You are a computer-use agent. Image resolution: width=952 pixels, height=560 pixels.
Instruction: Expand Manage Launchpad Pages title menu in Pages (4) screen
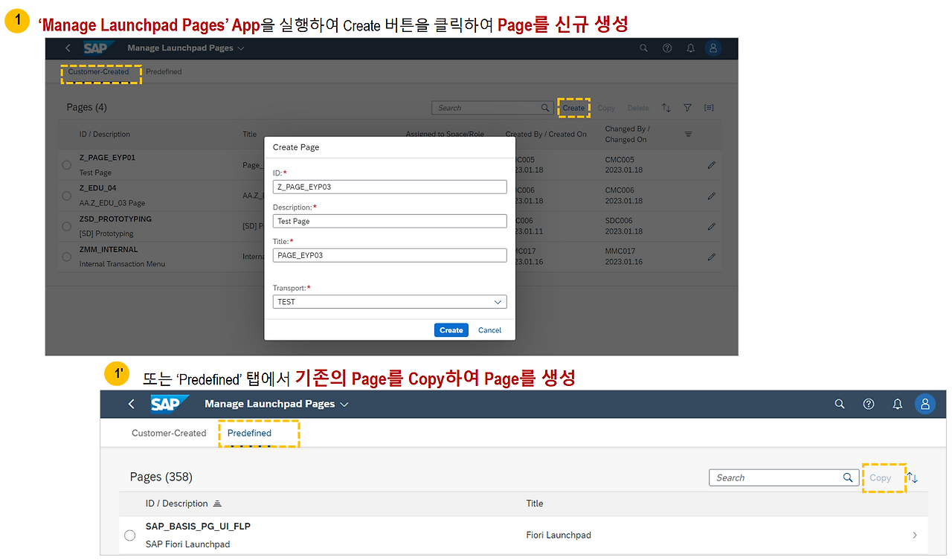(240, 48)
